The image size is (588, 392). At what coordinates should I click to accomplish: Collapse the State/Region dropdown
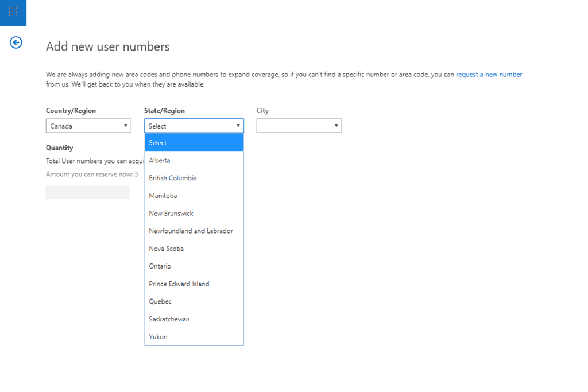point(194,126)
